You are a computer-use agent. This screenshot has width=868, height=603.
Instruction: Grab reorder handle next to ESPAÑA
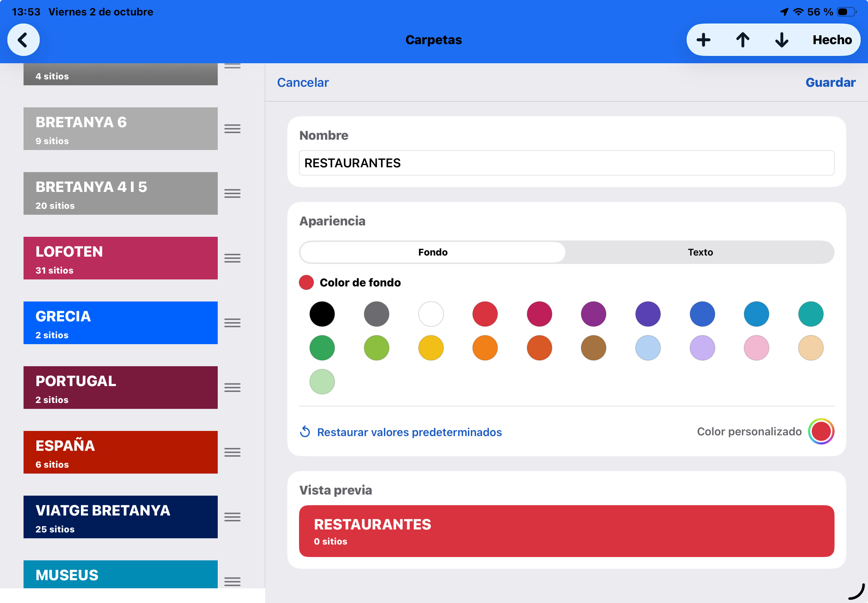(232, 452)
